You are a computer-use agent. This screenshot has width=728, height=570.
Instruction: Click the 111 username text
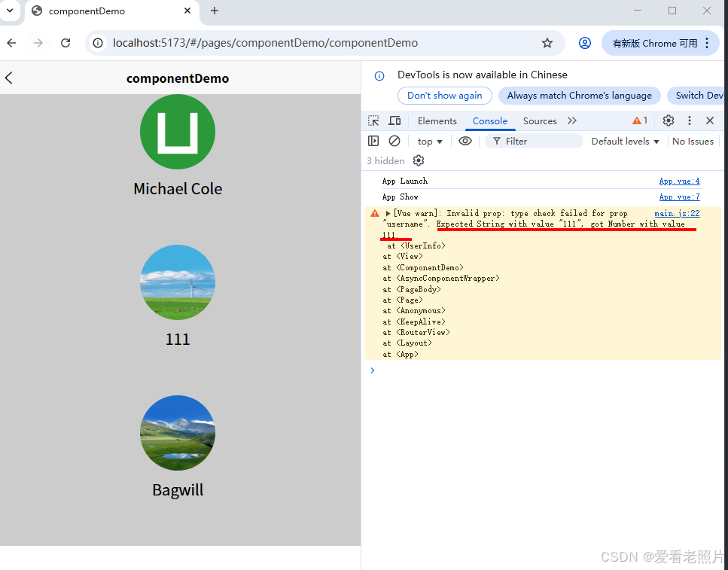[178, 340]
